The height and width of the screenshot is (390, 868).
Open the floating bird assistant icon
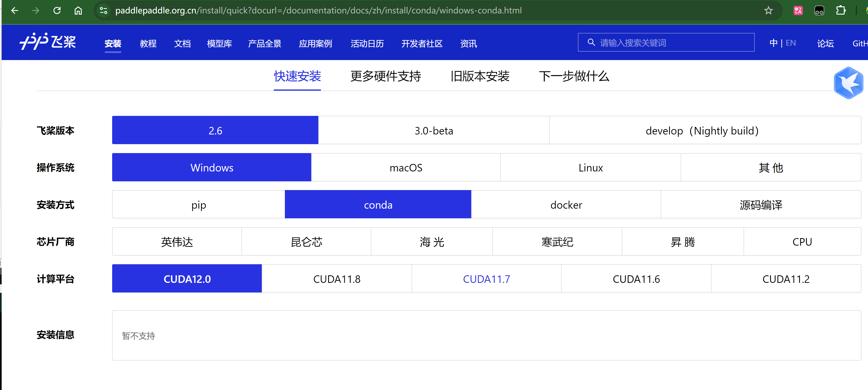(848, 83)
